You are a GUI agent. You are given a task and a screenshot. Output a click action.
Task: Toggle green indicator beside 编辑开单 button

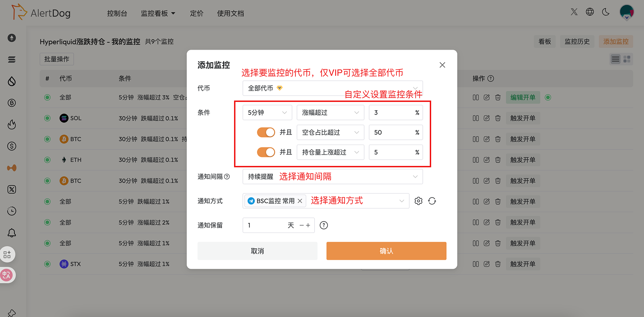pyautogui.click(x=548, y=97)
